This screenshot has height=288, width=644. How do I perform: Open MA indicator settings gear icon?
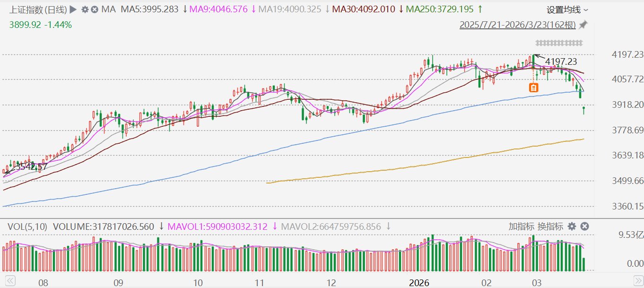[x=85, y=9]
